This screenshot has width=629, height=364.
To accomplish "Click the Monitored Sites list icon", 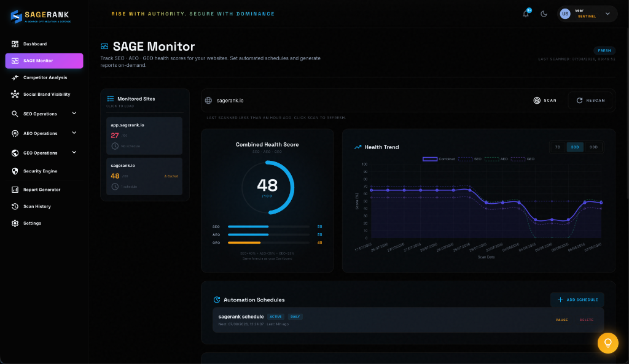I will pos(111,99).
